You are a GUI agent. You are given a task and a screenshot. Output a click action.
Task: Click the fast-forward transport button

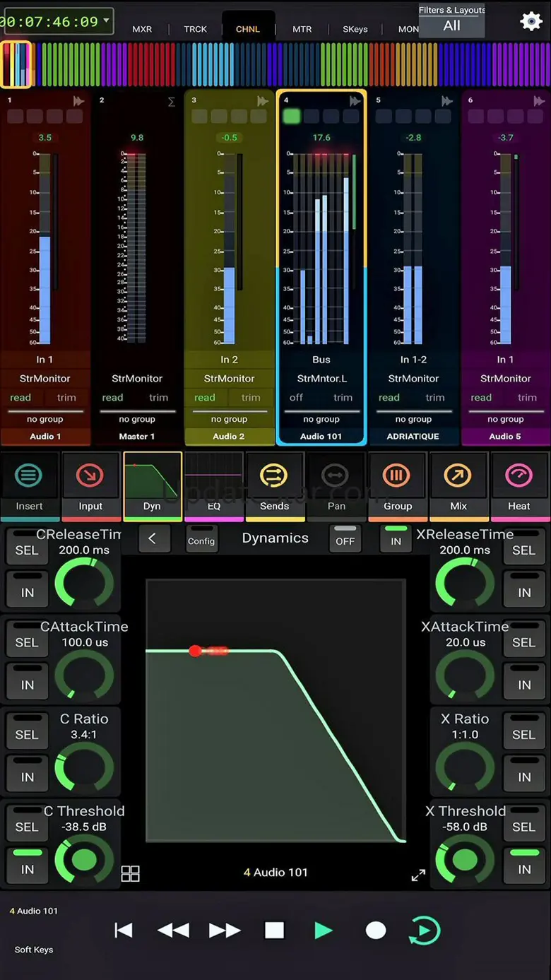coord(225,931)
